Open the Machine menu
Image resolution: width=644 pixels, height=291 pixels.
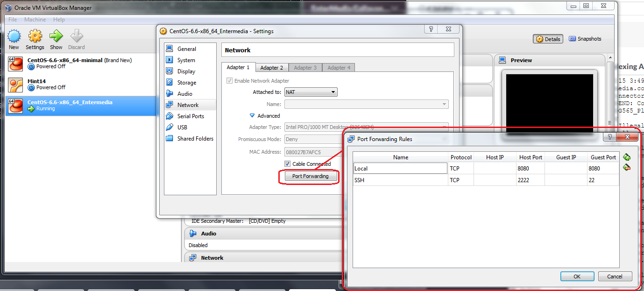35,20
